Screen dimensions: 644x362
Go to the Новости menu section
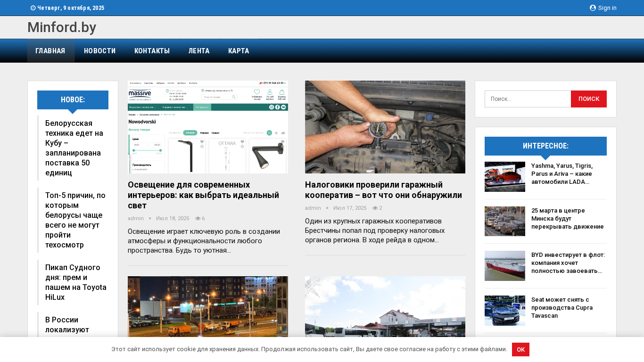[99, 51]
